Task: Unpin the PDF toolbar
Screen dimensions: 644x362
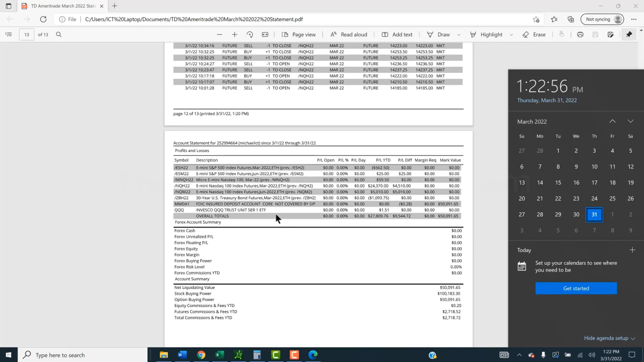Action: pos(629,34)
